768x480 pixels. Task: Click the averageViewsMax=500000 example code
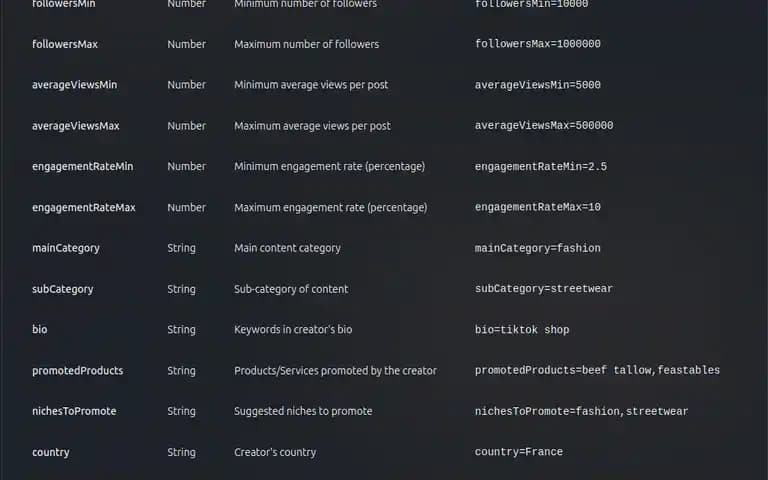pyautogui.click(x=544, y=125)
